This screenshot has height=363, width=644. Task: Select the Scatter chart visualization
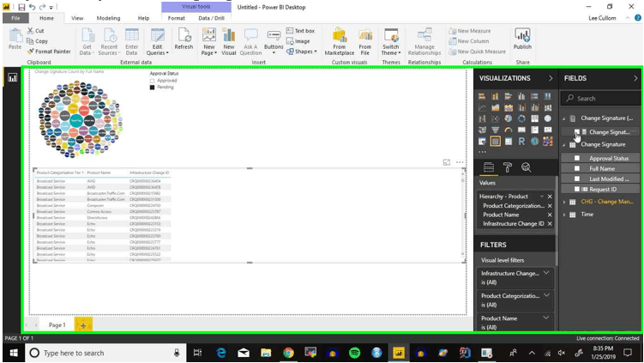pos(496,118)
